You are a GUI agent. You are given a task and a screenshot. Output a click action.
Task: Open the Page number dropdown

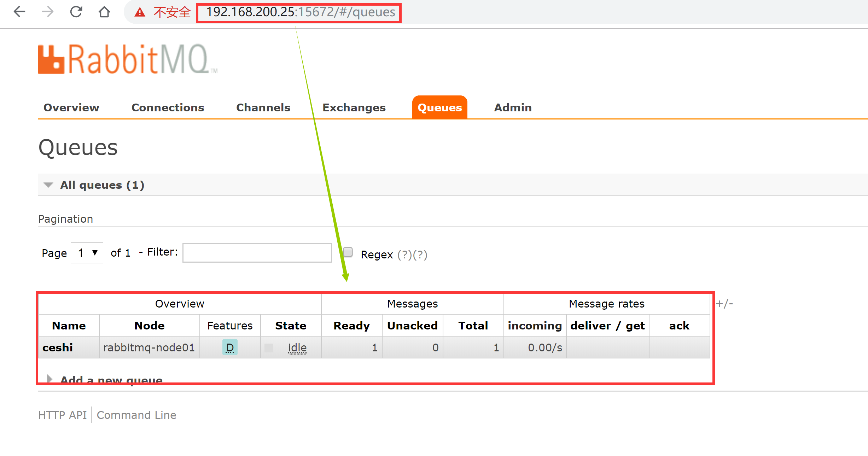tap(87, 253)
